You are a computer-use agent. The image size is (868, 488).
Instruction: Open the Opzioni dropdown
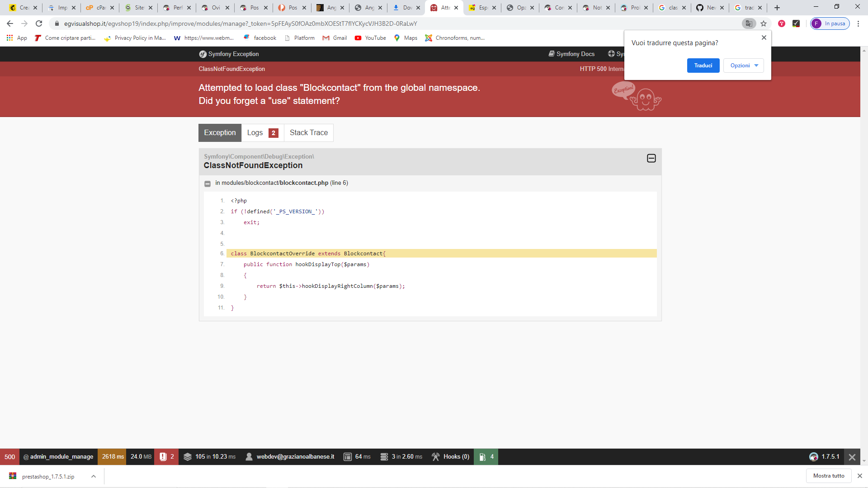click(x=744, y=66)
